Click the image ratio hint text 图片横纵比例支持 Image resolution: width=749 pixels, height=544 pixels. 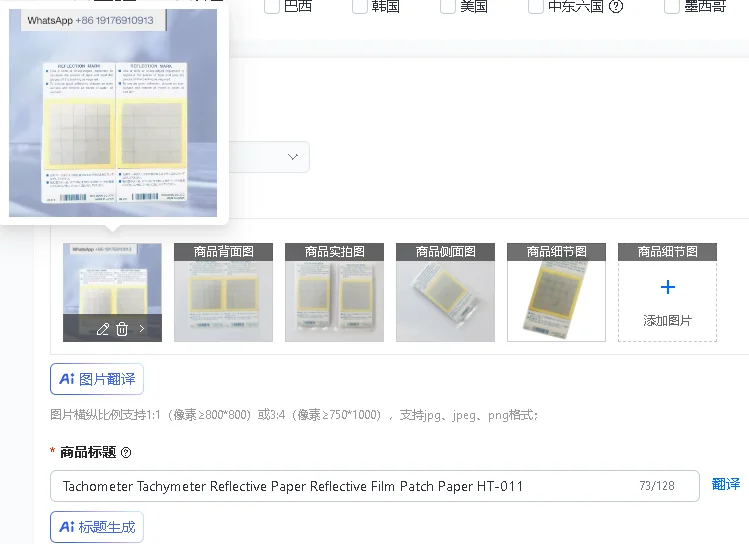[294, 415]
